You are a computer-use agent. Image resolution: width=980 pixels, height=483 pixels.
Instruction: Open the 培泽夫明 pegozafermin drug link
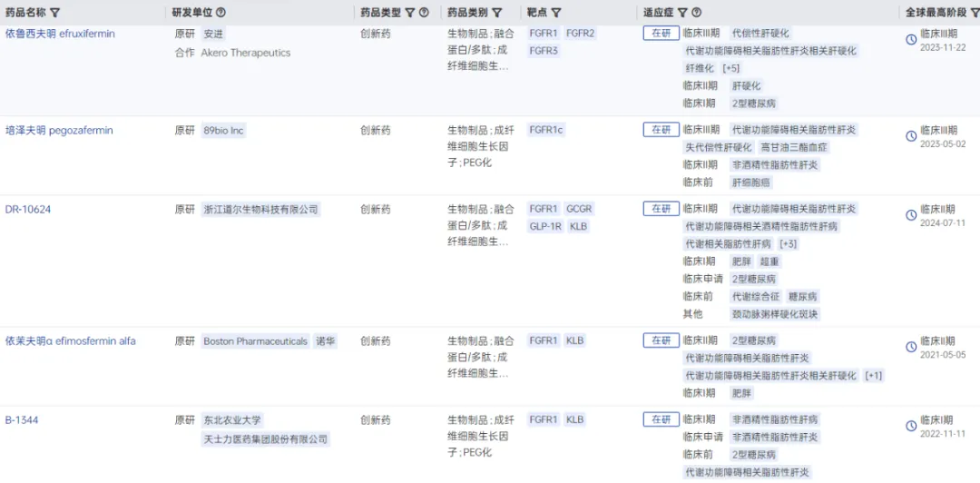(x=60, y=131)
